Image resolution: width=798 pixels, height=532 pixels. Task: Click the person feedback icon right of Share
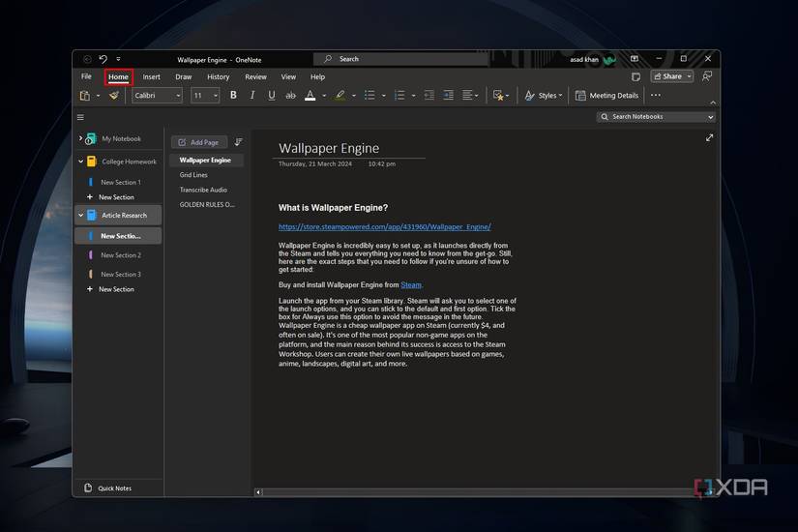tap(707, 76)
